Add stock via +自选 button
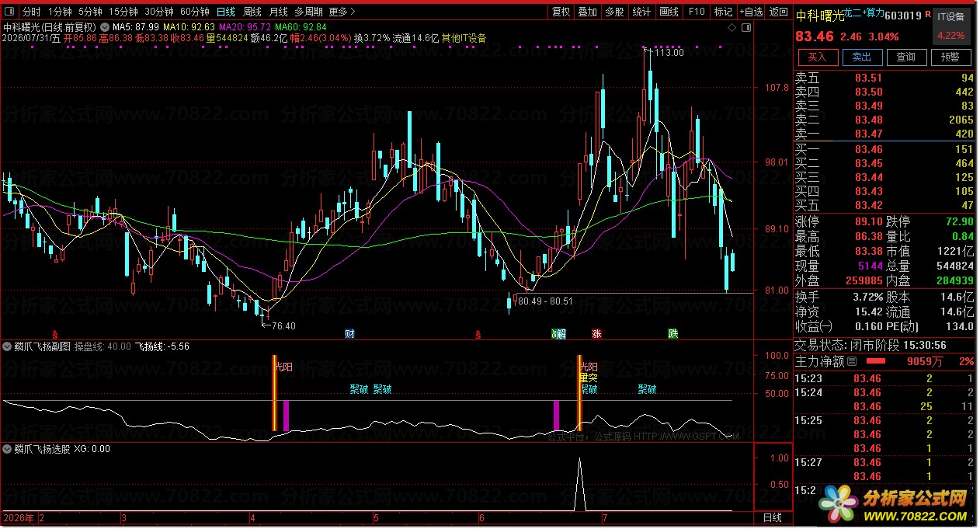980x529 pixels. (751, 12)
